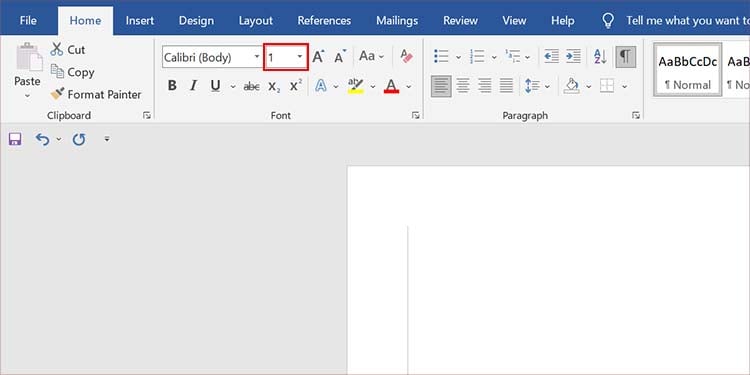
Task: Open the font size dropdown arrow
Action: (300, 57)
